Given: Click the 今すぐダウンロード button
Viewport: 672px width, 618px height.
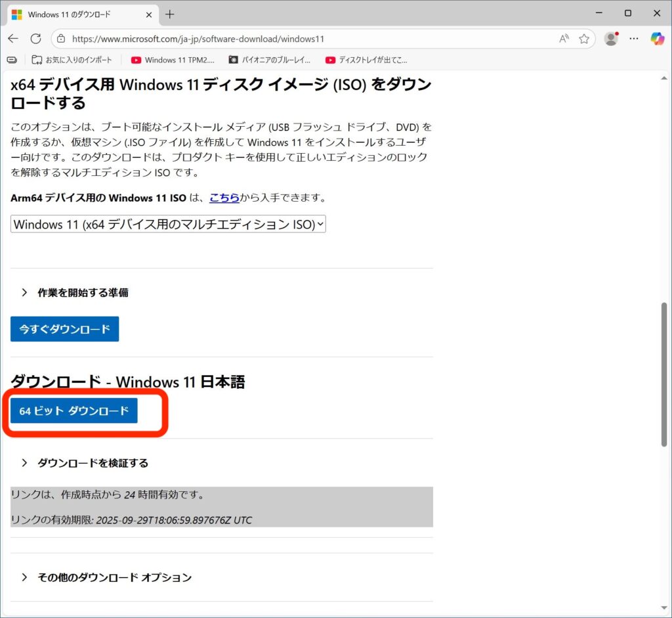Looking at the screenshot, I should click(64, 329).
